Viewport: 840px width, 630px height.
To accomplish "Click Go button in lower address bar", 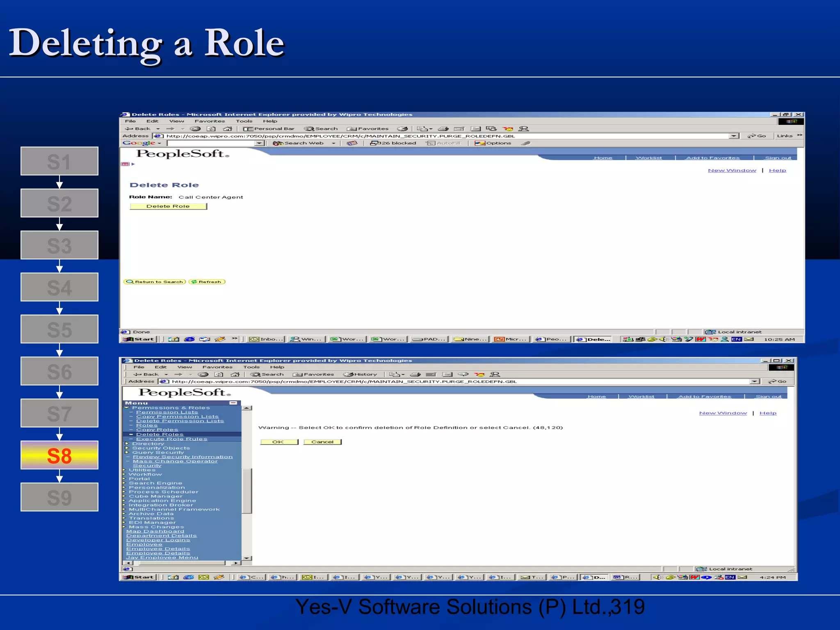I will [x=777, y=381].
